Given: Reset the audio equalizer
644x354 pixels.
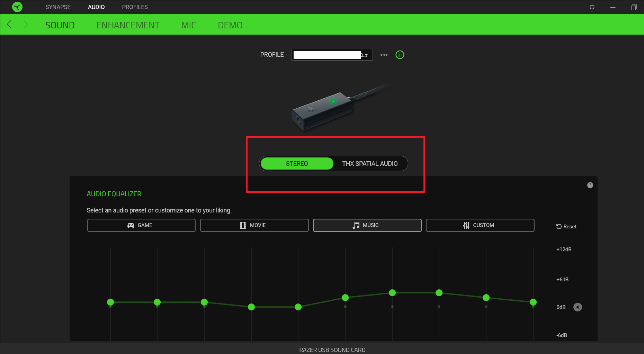Looking at the screenshot, I should 566,227.
